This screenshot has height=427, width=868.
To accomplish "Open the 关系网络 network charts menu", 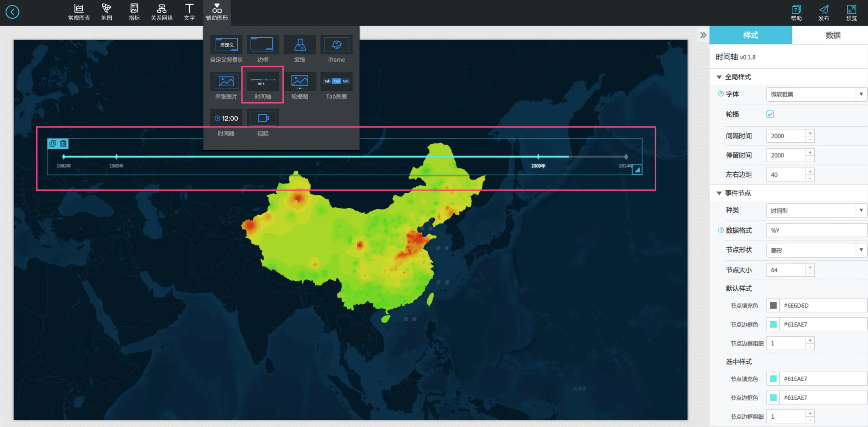I will click(x=161, y=12).
